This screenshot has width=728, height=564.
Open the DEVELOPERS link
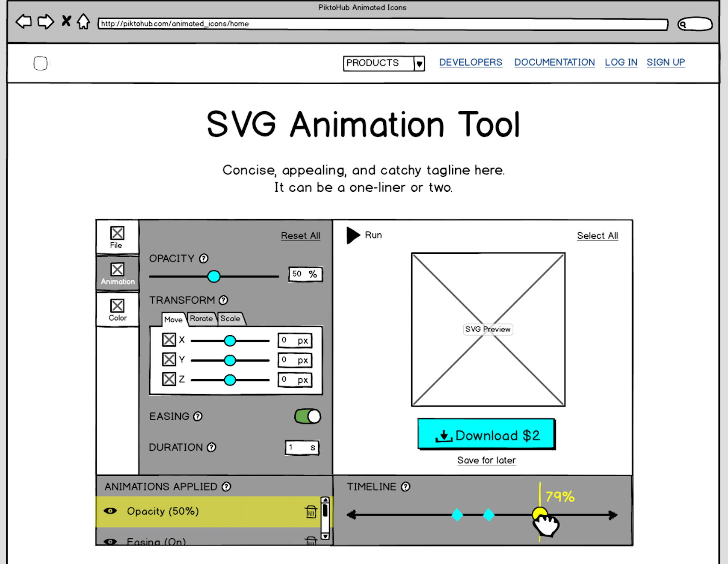coord(471,62)
